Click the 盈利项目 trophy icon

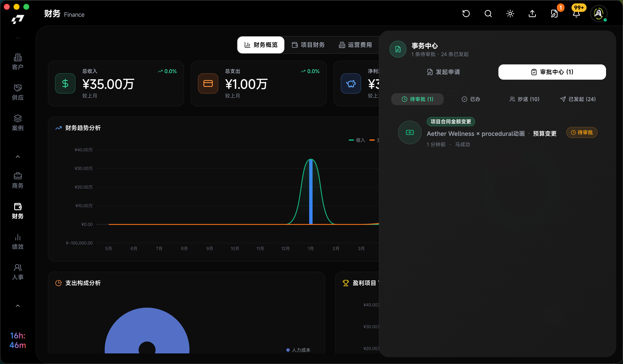(x=346, y=283)
